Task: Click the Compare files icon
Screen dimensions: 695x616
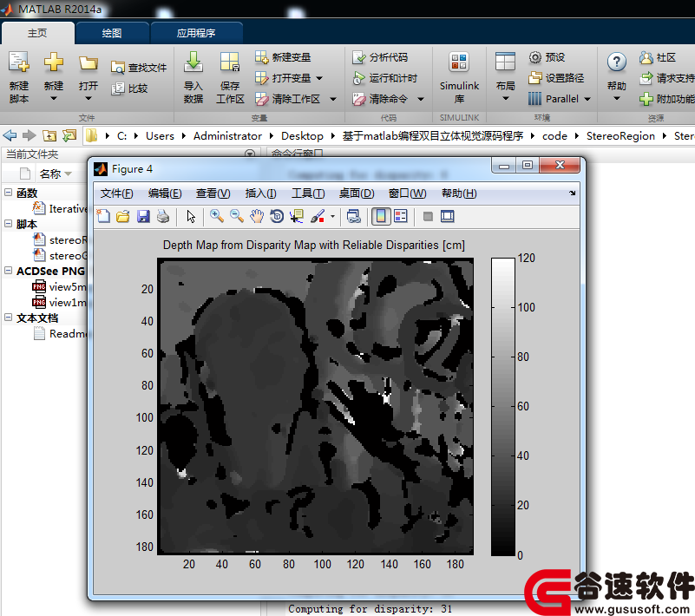Action: [117, 88]
